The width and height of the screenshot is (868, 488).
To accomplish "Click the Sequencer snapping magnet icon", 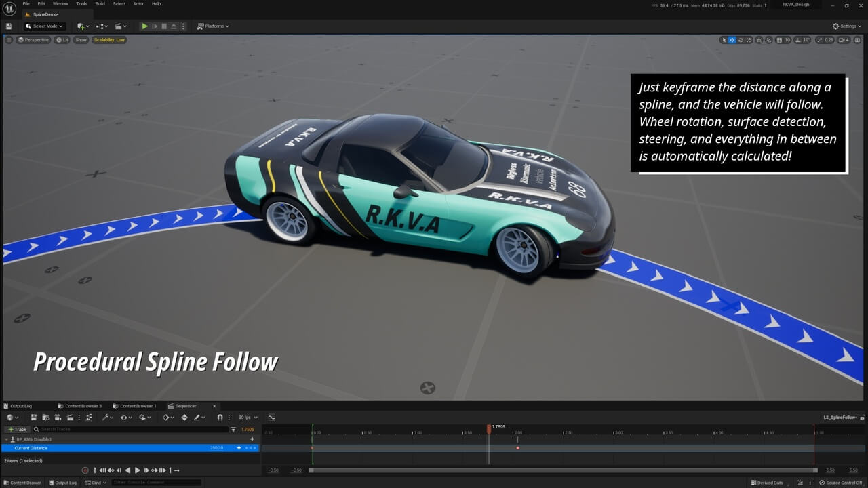I will coord(220,418).
